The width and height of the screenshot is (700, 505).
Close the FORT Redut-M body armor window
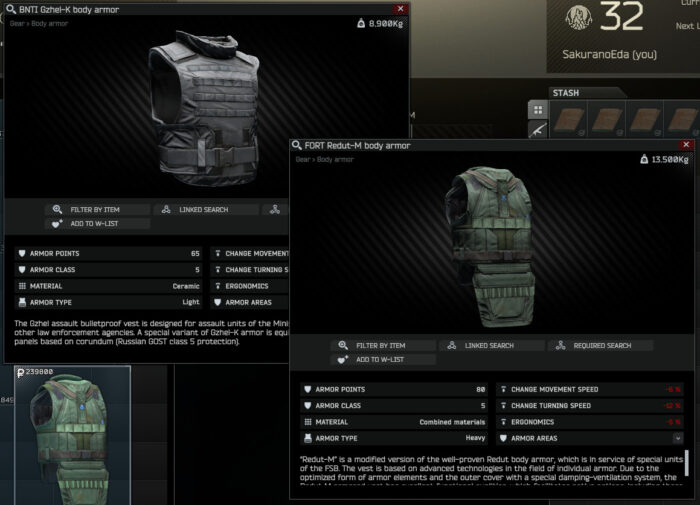click(686, 145)
